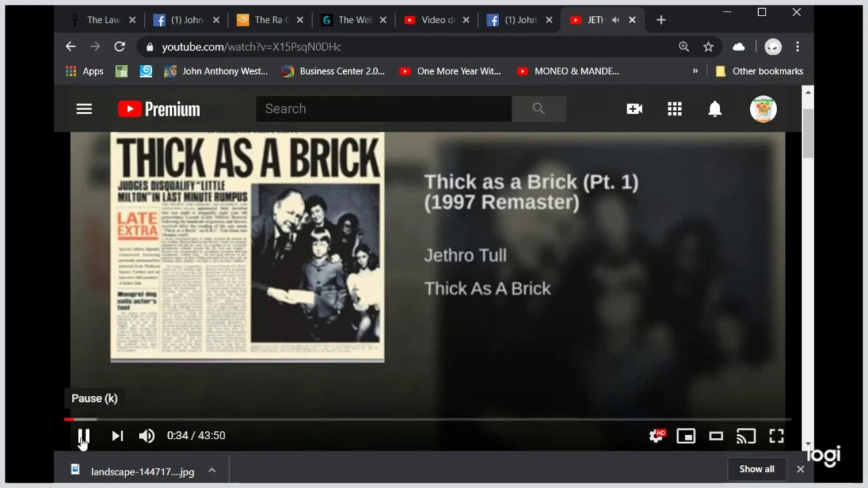
Task: Open a new browser tab
Action: (661, 20)
